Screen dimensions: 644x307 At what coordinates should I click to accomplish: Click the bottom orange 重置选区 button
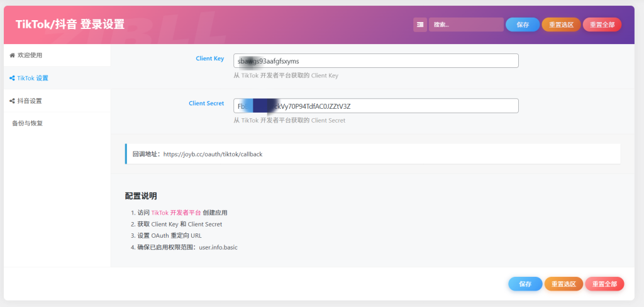563,284
